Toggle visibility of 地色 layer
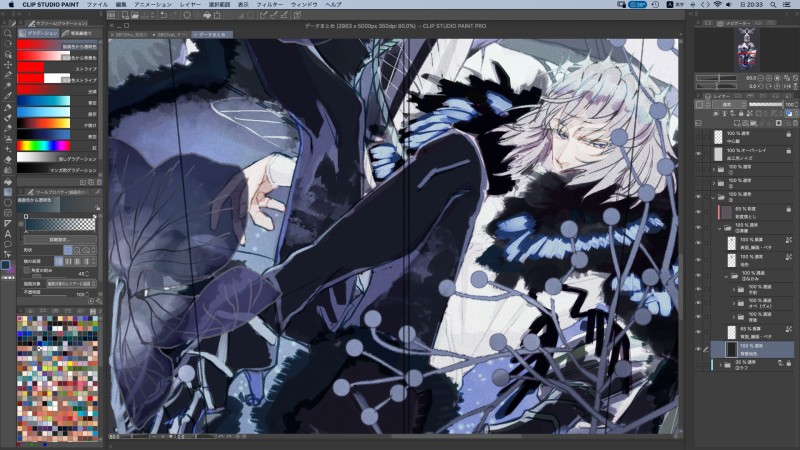This screenshot has width=800, height=450. 698,260
